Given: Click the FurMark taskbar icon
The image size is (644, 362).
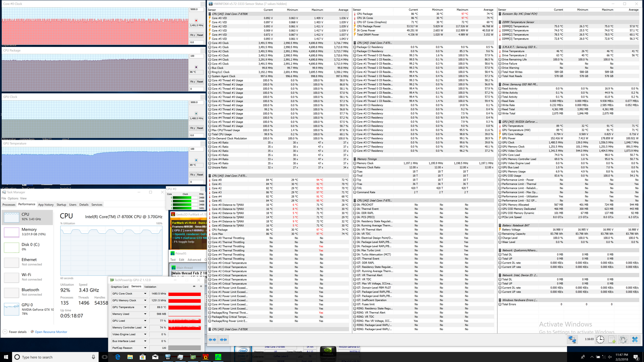Looking at the screenshot, I should pyautogui.click(x=206, y=357).
